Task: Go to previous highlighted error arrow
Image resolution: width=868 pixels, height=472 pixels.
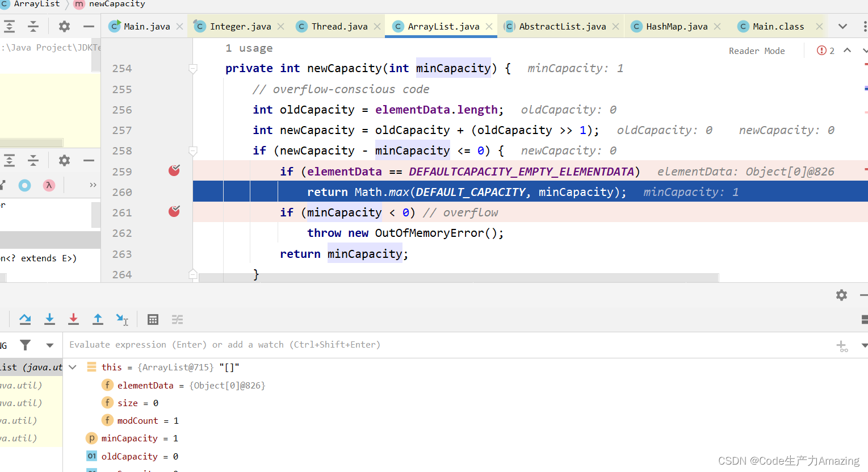Action: (x=847, y=50)
